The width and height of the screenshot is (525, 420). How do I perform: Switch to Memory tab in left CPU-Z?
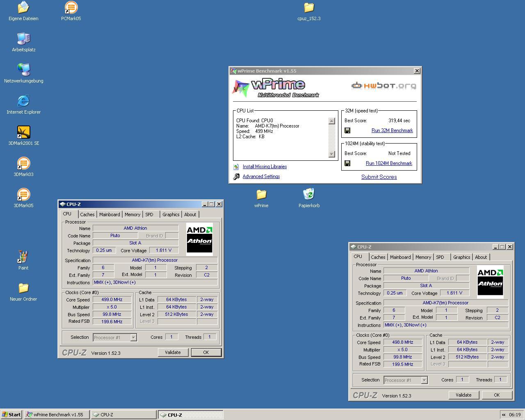coord(132,215)
